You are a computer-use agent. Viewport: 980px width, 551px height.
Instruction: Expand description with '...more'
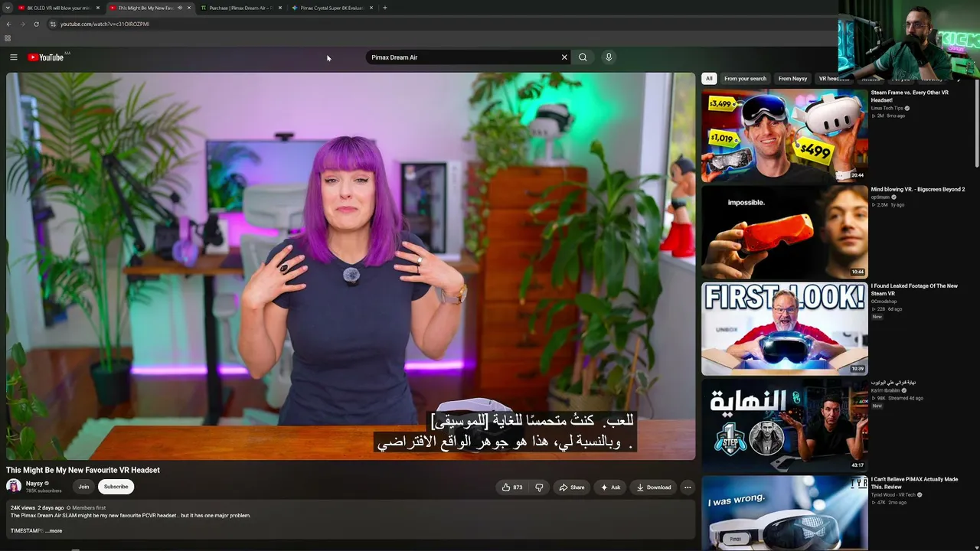pos(54,530)
